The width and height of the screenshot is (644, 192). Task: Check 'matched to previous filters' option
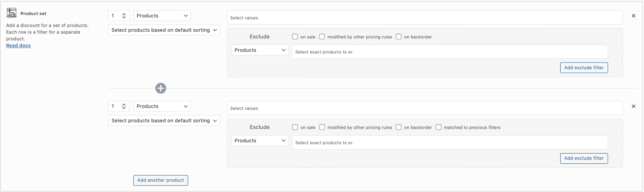[438, 127]
